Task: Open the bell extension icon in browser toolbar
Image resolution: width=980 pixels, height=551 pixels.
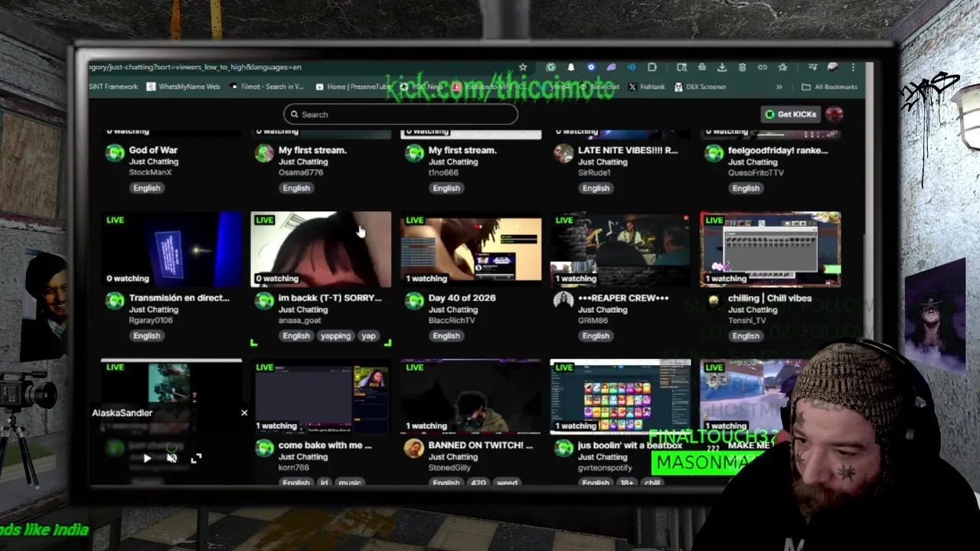Action: (x=570, y=67)
